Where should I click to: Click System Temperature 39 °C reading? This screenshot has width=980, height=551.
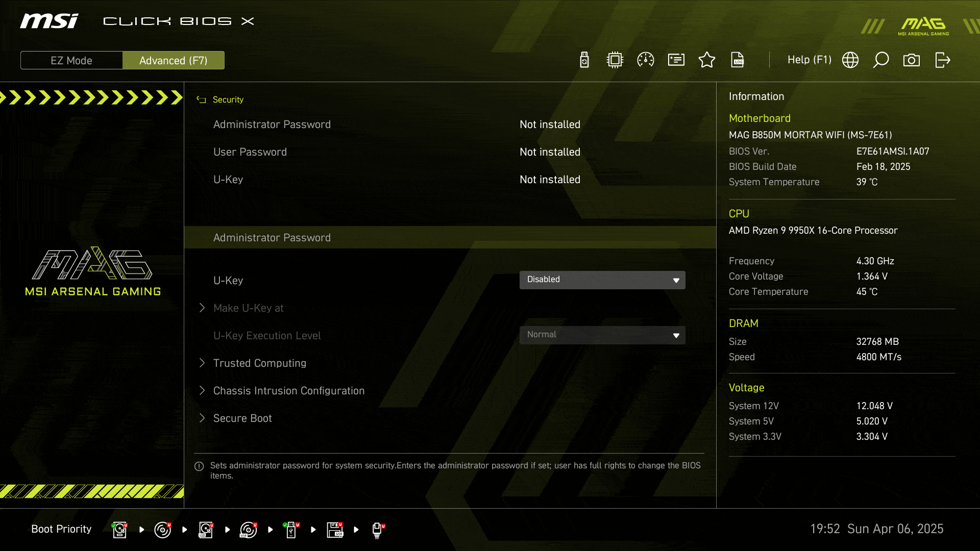pyautogui.click(x=867, y=182)
